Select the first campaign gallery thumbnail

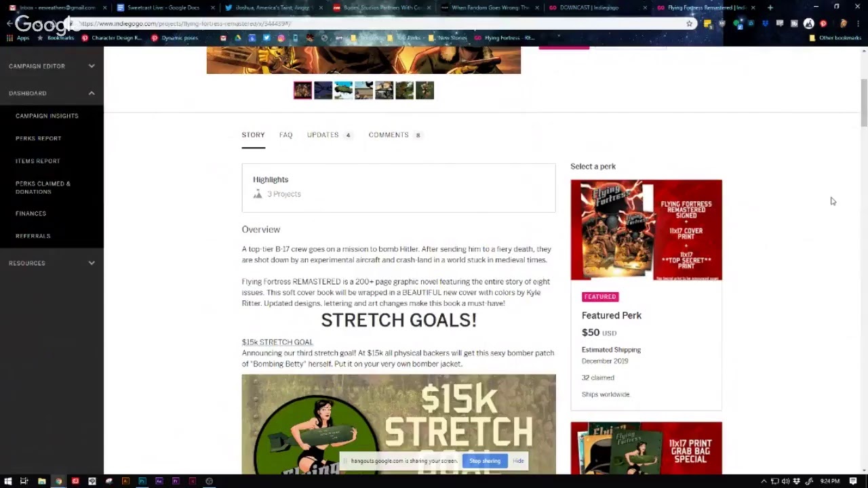tap(302, 90)
